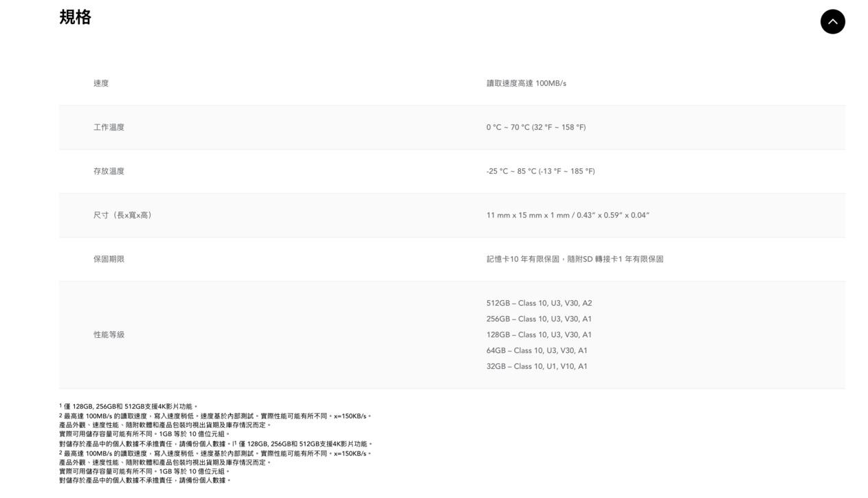Click the first footnote about 4K影片功能
Viewport: 868px width, 498px height.
click(129, 407)
